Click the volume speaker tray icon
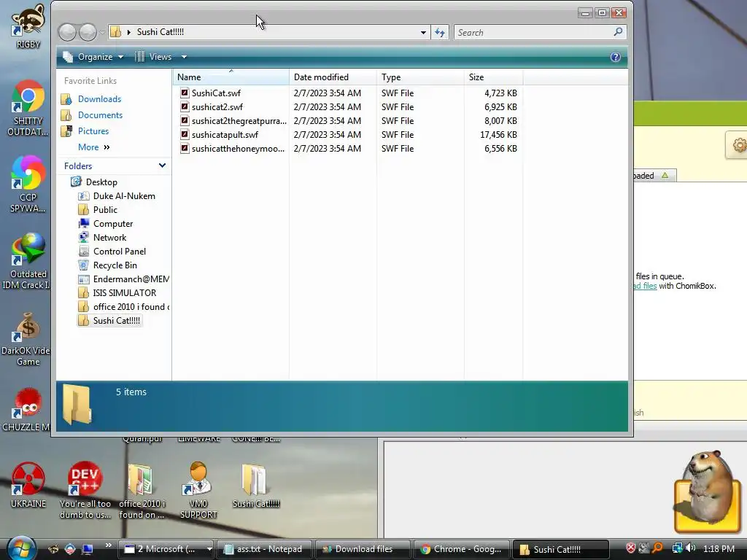Viewport: 747px width, 560px height. (x=690, y=548)
